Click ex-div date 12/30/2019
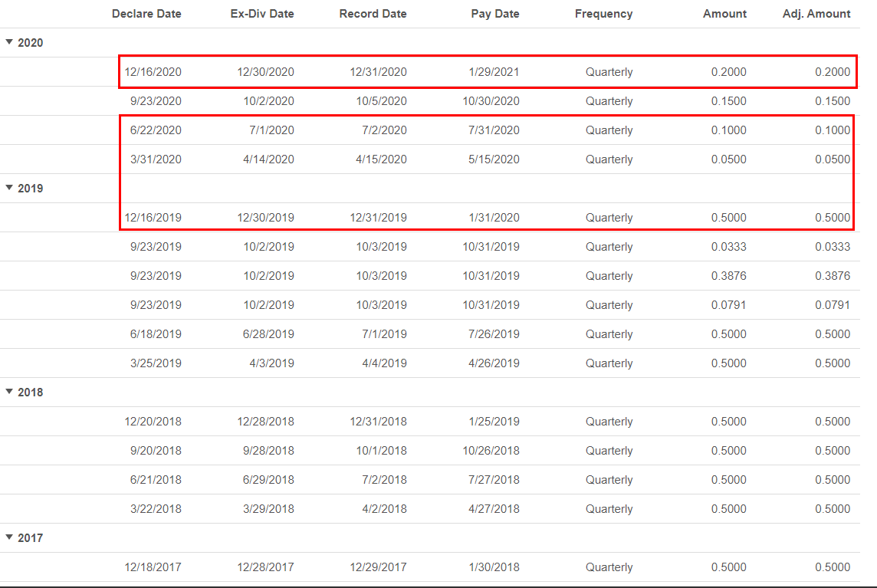 pyautogui.click(x=266, y=217)
